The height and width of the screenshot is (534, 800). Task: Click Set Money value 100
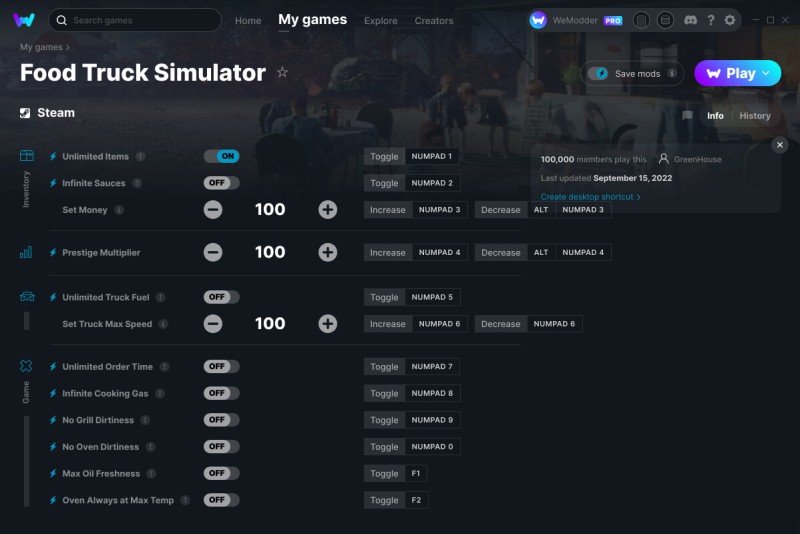tap(270, 210)
